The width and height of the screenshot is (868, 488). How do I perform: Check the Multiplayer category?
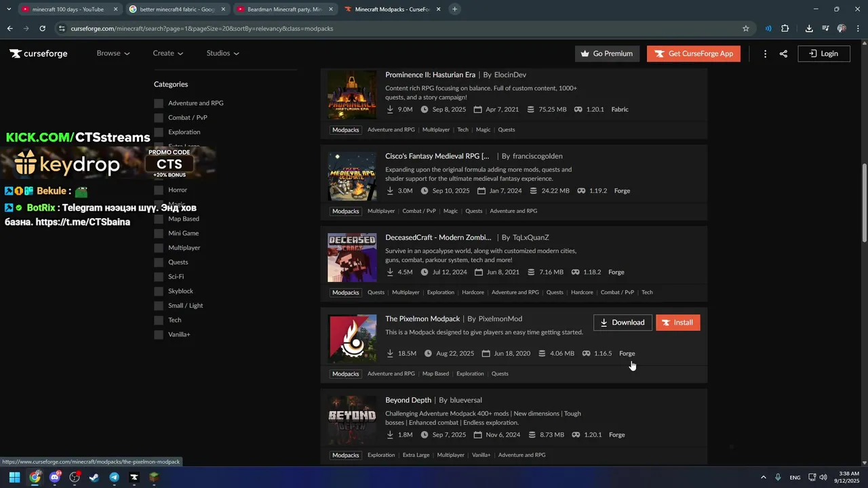[159, 248]
